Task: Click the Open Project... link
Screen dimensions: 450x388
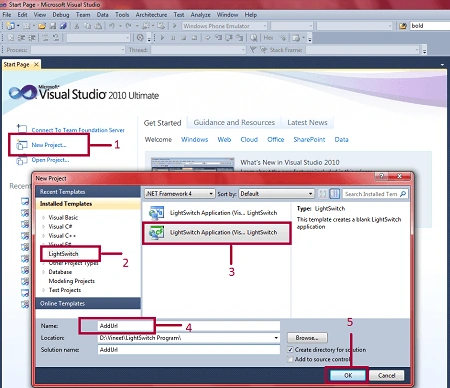Action: click(x=50, y=160)
